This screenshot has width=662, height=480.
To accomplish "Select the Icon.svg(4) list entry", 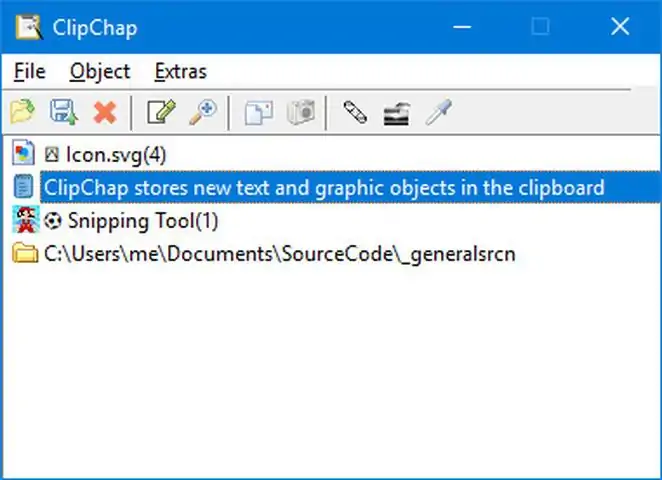I will click(x=115, y=154).
